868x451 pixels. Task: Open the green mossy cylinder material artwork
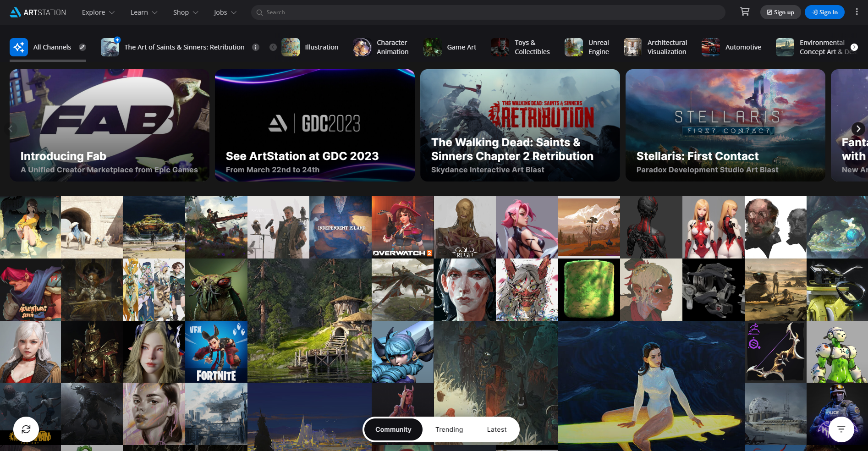coord(589,290)
